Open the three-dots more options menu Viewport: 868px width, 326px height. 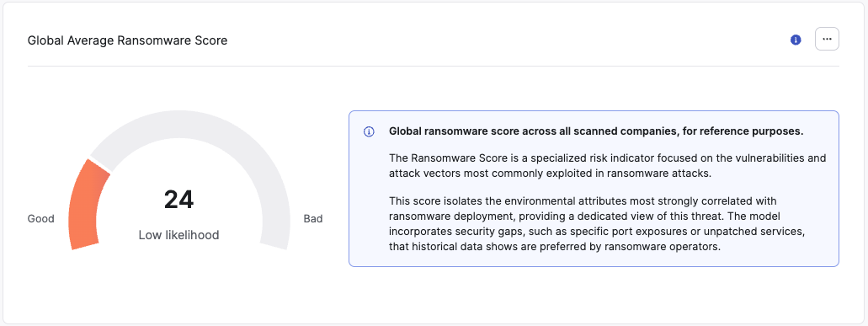click(x=827, y=40)
